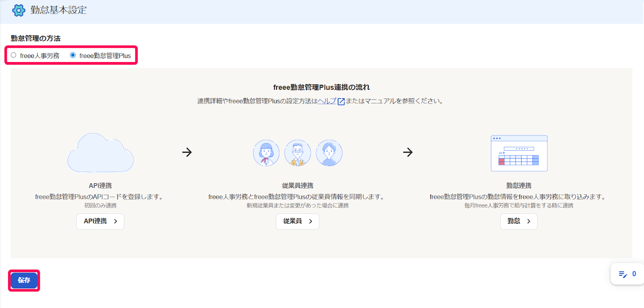This screenshot has height=308, width=644.
Task: Click the chevron inside the API連携 button
Action: [116, 221]
